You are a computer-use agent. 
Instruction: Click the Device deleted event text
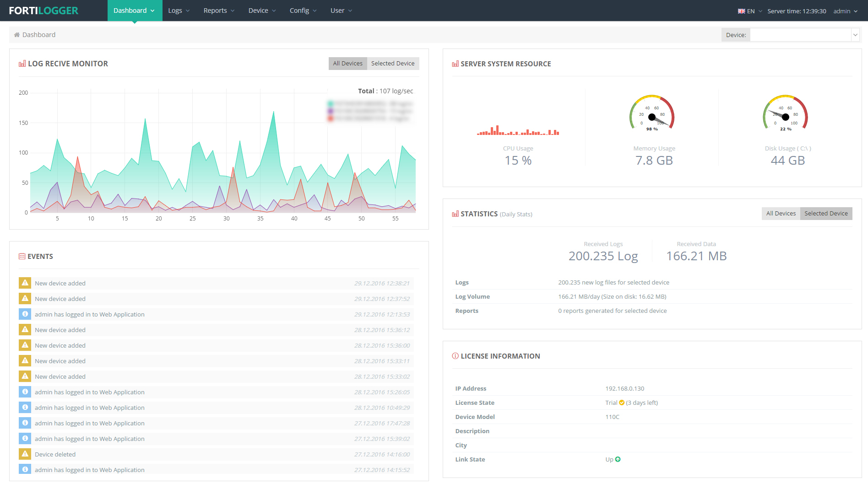[55, 454]
